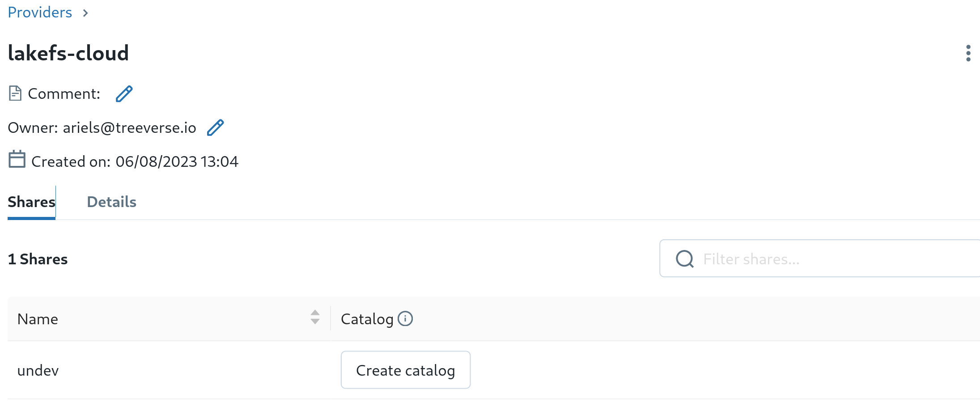Click the calendar icon next to Created on
The width and height of the screenshot is (980, 407).
pyautogui.click(x=17, y=160)
